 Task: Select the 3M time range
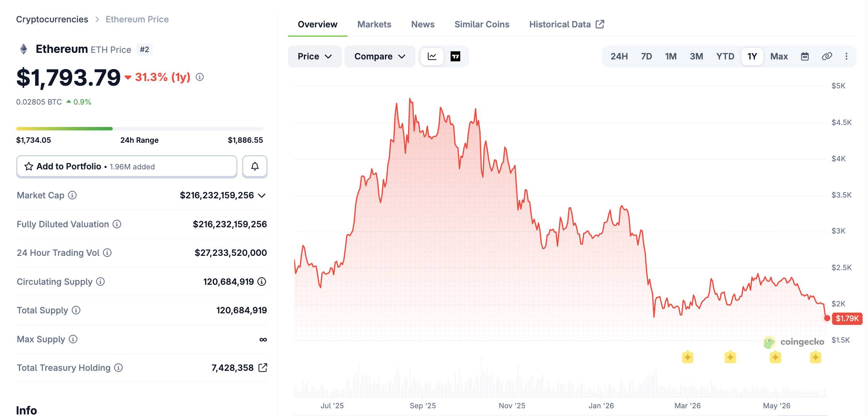696,56
